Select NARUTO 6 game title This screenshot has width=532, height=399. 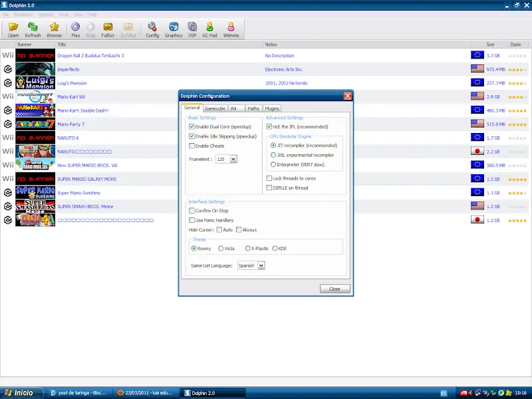point(68,138)
